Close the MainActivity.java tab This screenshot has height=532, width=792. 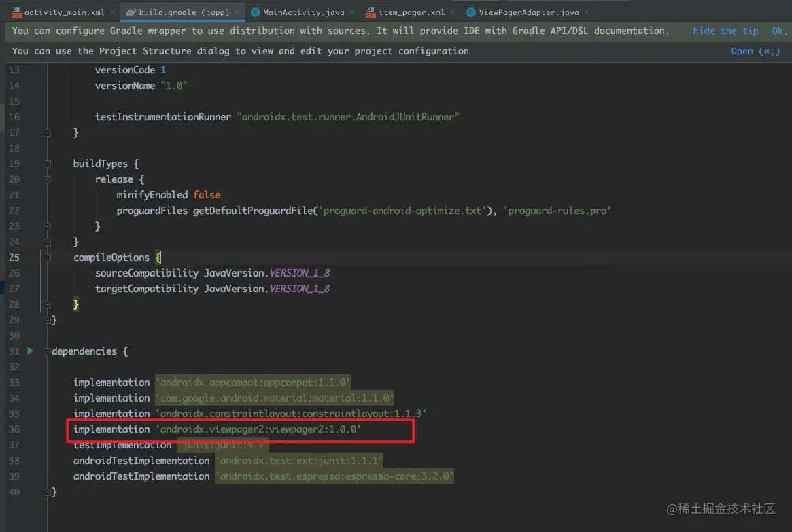coord(352,12)
